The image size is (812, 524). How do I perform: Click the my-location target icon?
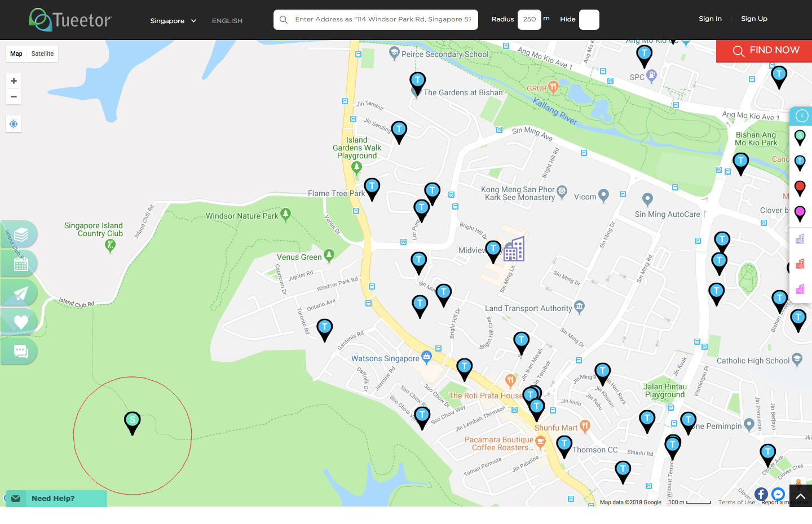[x=14, y=124]
